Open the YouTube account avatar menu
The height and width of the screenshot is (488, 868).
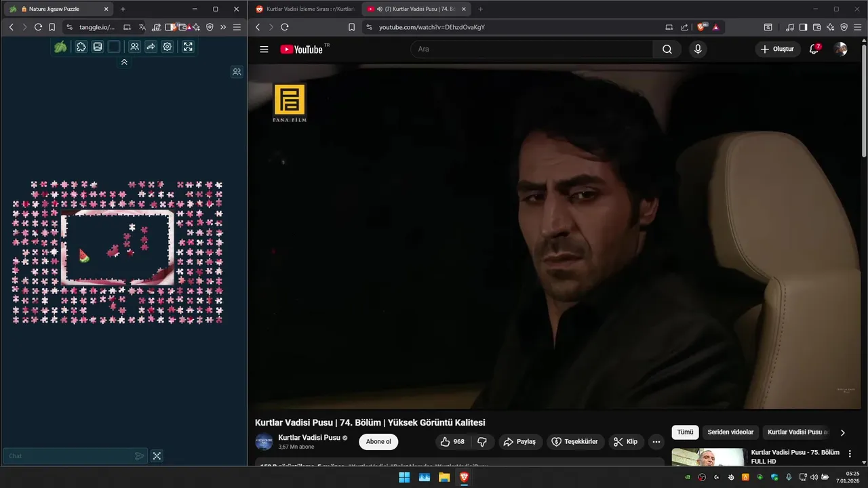click(841, 49)
